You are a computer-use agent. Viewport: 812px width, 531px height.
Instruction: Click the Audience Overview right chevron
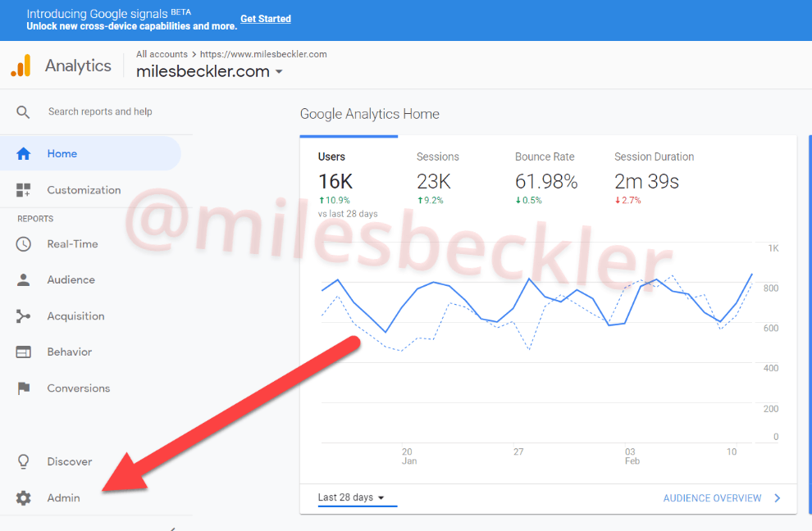pos(778,498)
